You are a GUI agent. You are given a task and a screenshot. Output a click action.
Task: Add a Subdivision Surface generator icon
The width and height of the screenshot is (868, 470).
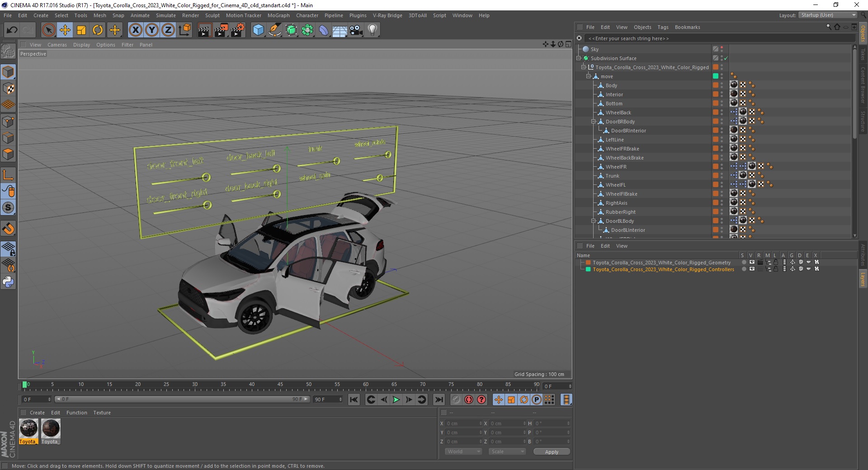point(291,30)
